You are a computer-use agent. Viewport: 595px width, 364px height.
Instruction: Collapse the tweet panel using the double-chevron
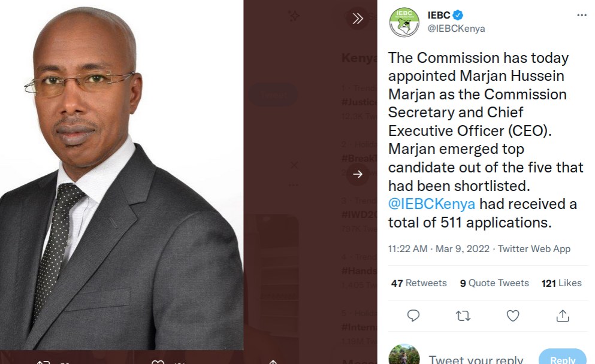coord(358,18)
